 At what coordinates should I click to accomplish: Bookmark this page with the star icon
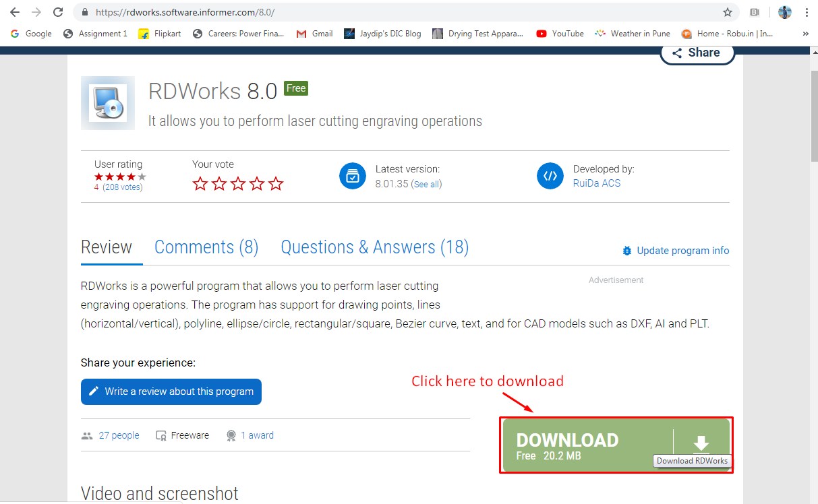(x=728, y=12)
